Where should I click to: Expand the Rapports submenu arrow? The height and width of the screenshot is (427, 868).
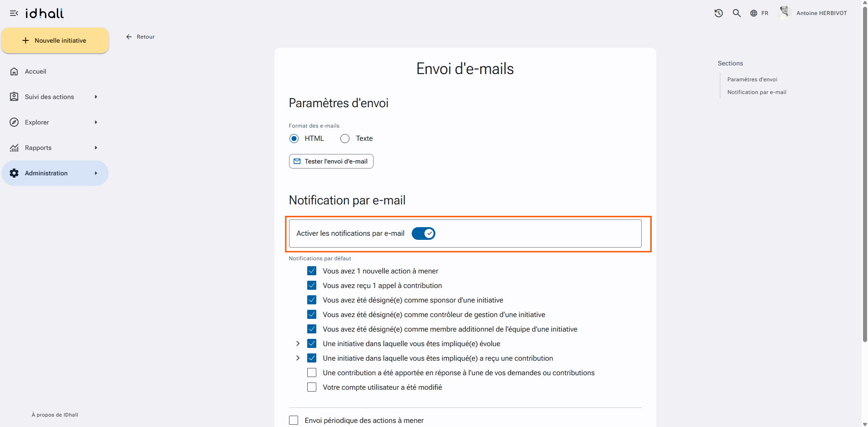pyautogui.click(x=96, y=148)
